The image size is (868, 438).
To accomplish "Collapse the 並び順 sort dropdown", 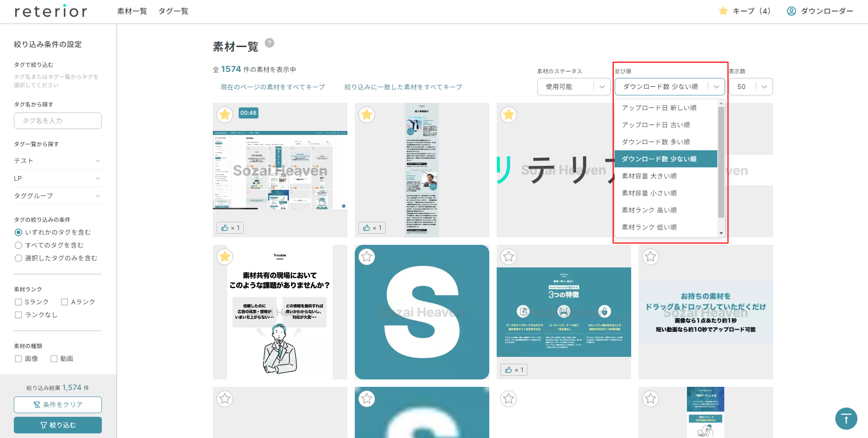I will click(x=669, y=87).
